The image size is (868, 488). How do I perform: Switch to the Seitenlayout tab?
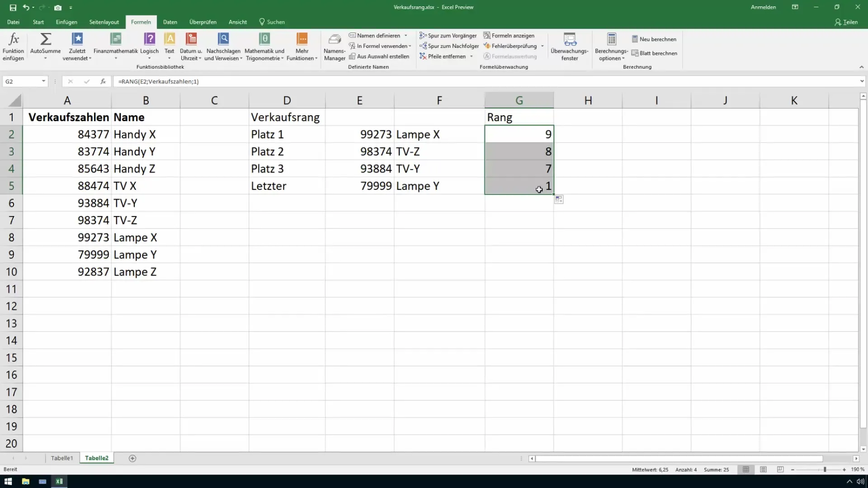coord(104,22)
